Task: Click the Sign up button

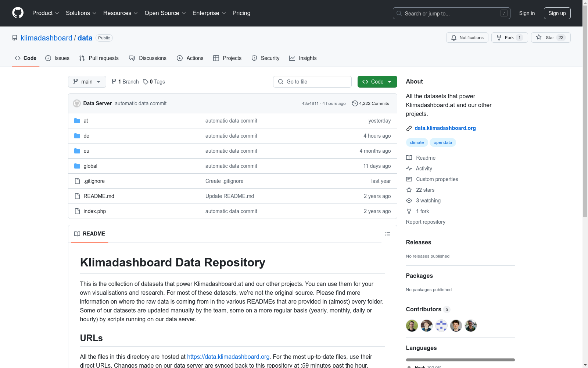Action: (x=557, y=13)
